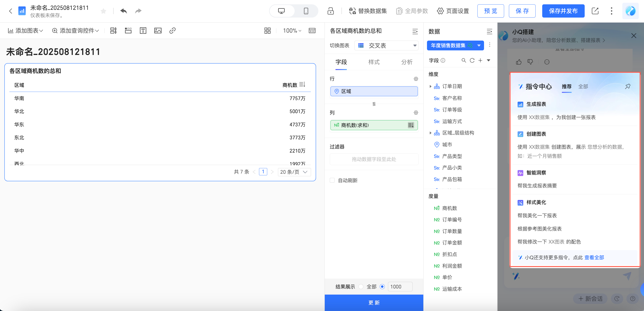Switch to the 样式 tab

pos(374,62)
